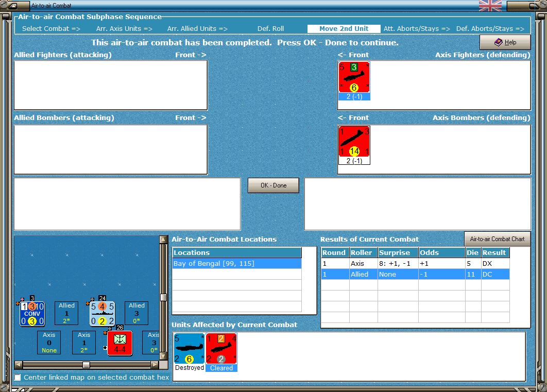
Task: Select the Axis defending bomber unit counter
Action: point(354,142)
